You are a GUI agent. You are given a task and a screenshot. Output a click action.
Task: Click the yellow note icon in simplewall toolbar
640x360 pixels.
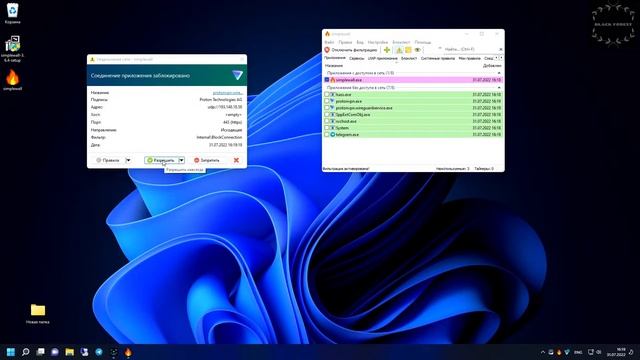click(408, 50)
